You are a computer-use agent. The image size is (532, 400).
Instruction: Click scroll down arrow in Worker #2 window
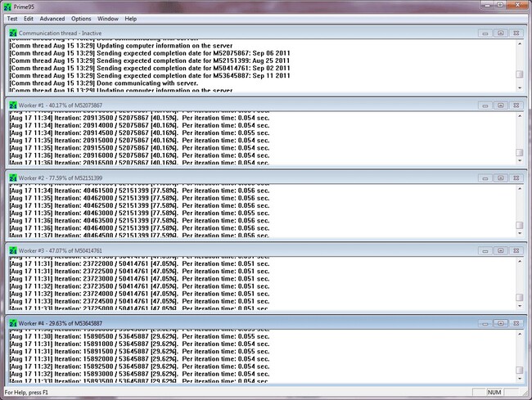tap(520, 233)
